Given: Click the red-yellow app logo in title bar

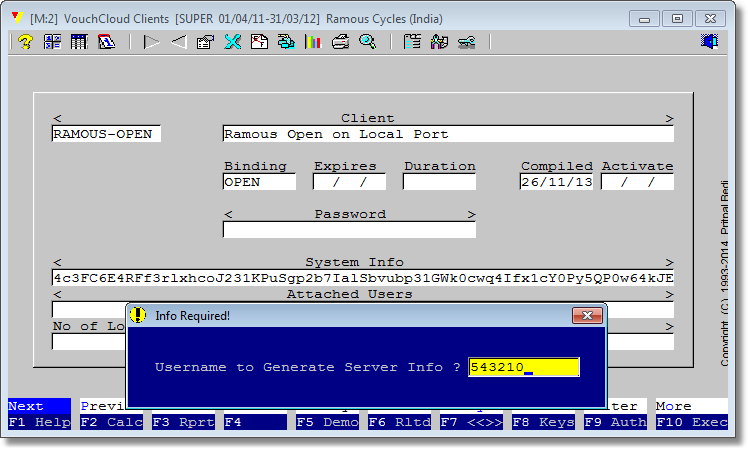Looking at the screenshot, I should [x=18, y=18].
